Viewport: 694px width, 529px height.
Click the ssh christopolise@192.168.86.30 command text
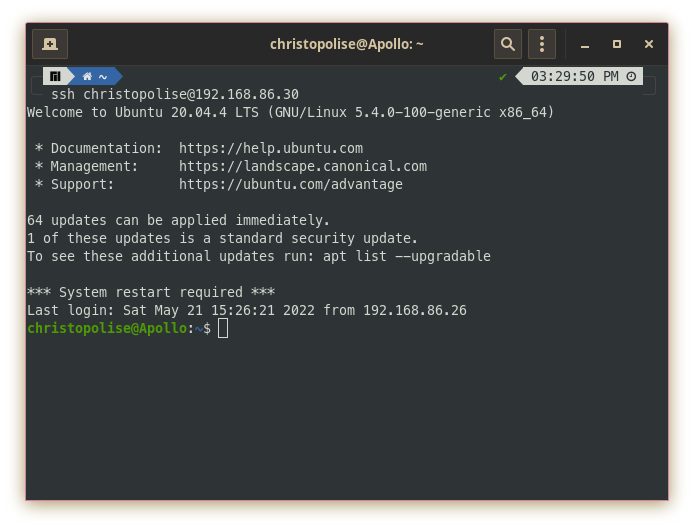coord(175,94)
